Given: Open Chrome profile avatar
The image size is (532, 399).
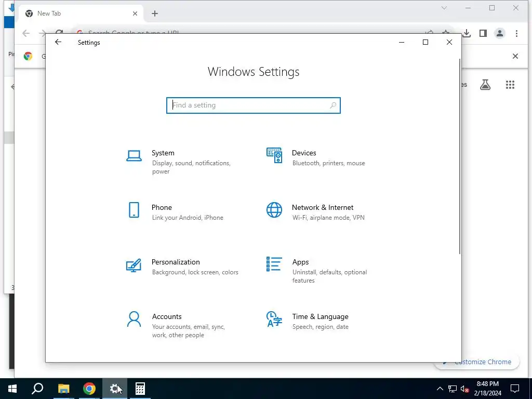Looking at the screenshot, I should 500,33.
